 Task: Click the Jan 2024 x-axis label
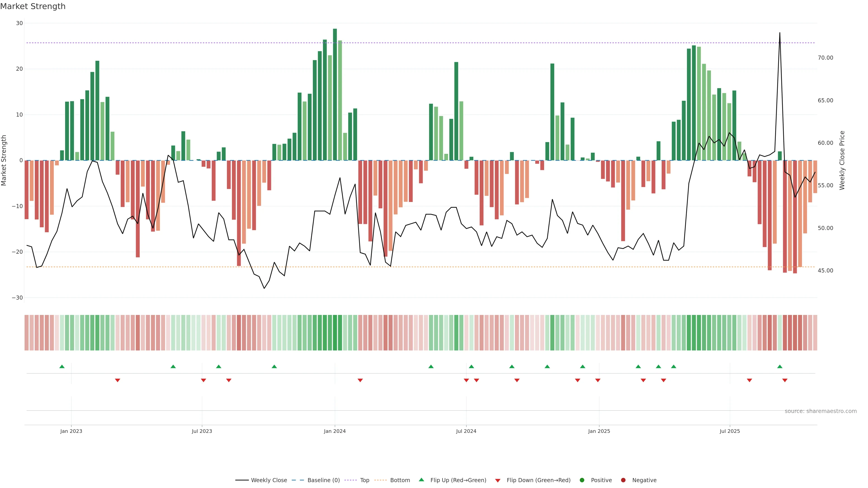[x=335, y=431]
